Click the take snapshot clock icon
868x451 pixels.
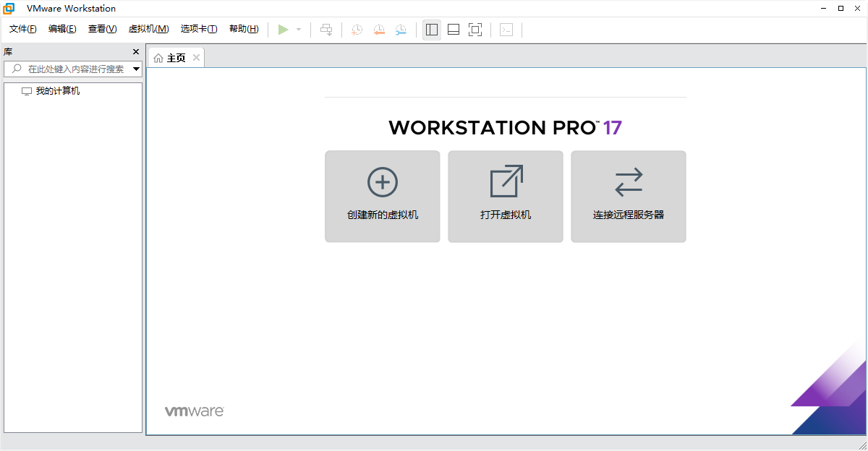click(x=357, y=30)
